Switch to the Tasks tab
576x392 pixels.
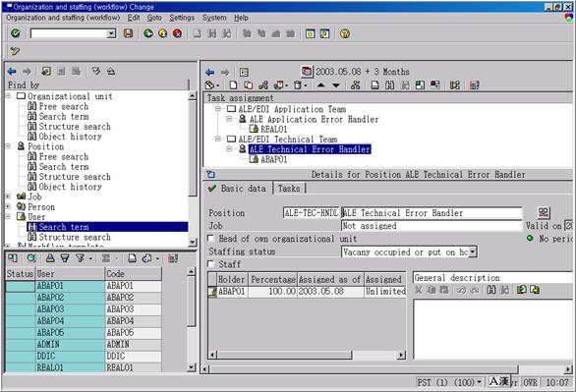[289, 189]
